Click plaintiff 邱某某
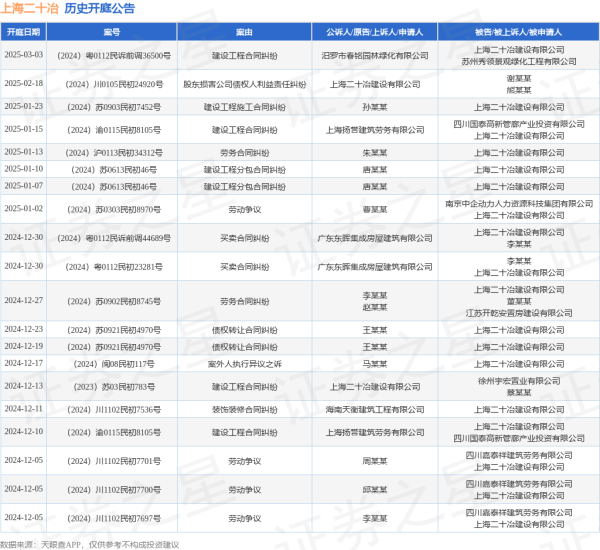600x550 pixels. point(375,490)
